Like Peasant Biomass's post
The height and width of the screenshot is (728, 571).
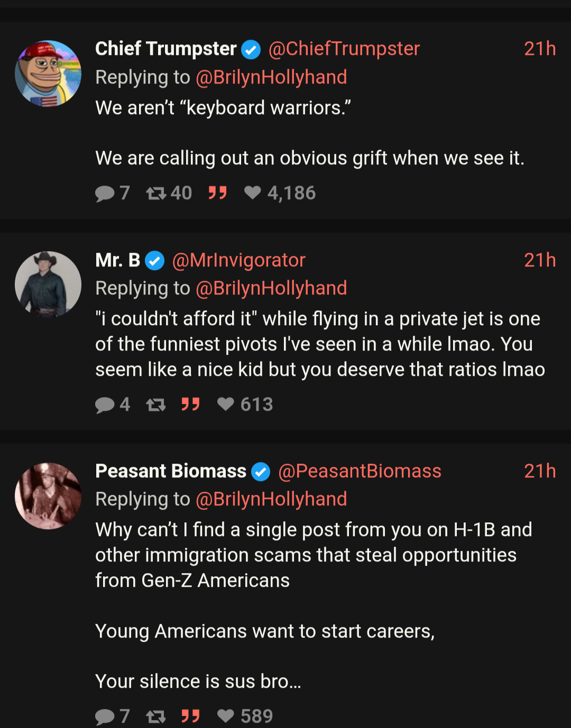point(226,716)
